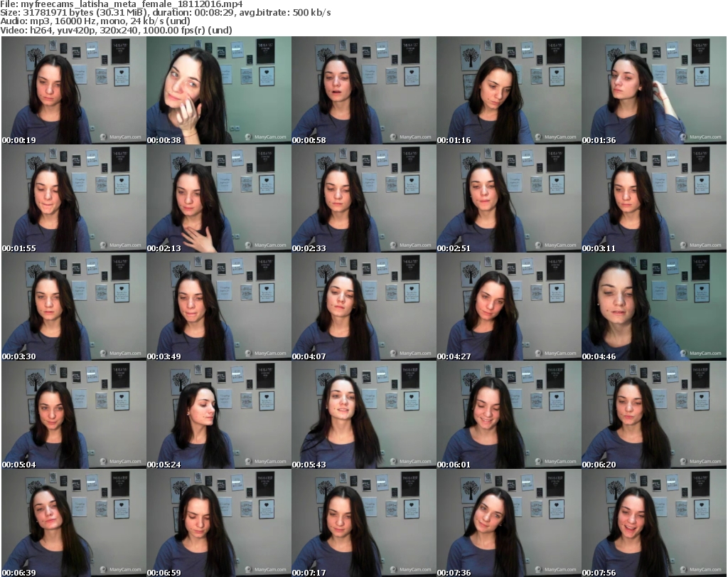Select the thumbnail at 00:03:49
728x577 pixels.
tap(219, 307)
